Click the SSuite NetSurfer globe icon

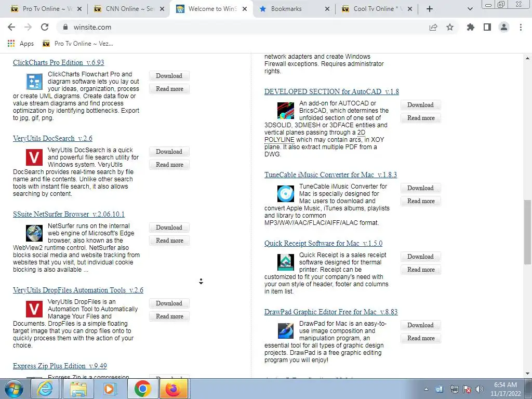click(34, 233)
